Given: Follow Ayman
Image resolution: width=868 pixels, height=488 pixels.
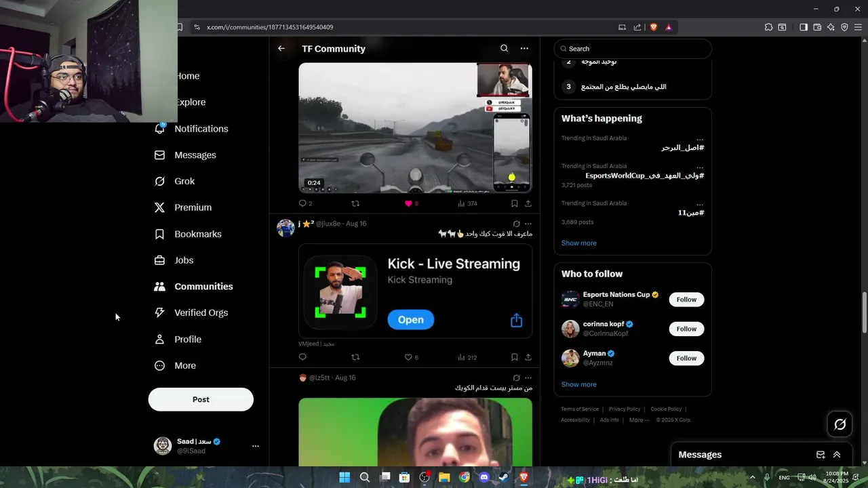Looking at the screenshot, I should pyautogui.click(x=686, y=358).
